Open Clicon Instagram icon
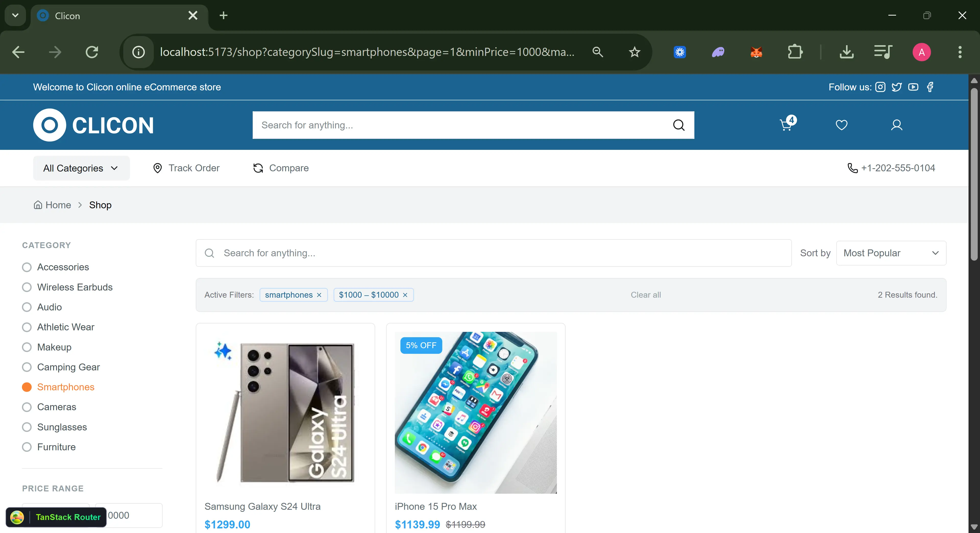 (x=880, y=87)
